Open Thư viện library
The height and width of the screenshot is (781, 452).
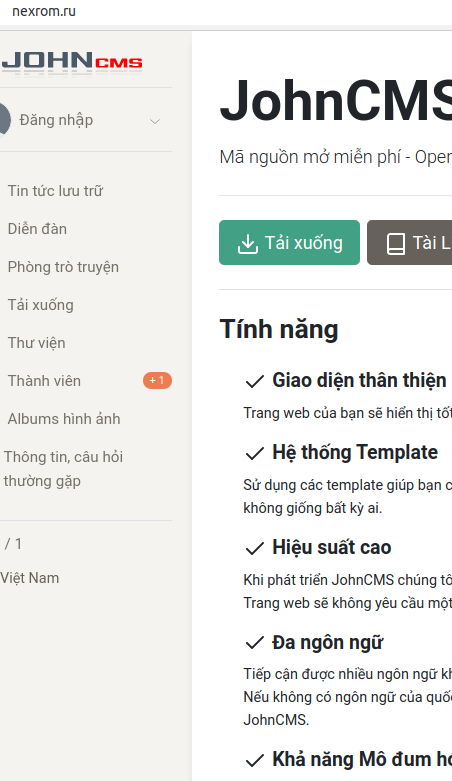click(36, 343)
